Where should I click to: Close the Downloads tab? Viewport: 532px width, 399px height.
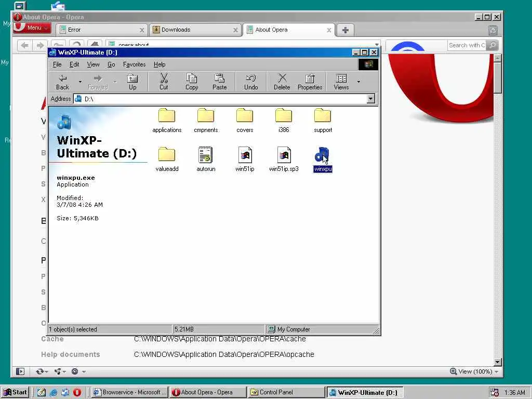(235, 30)
